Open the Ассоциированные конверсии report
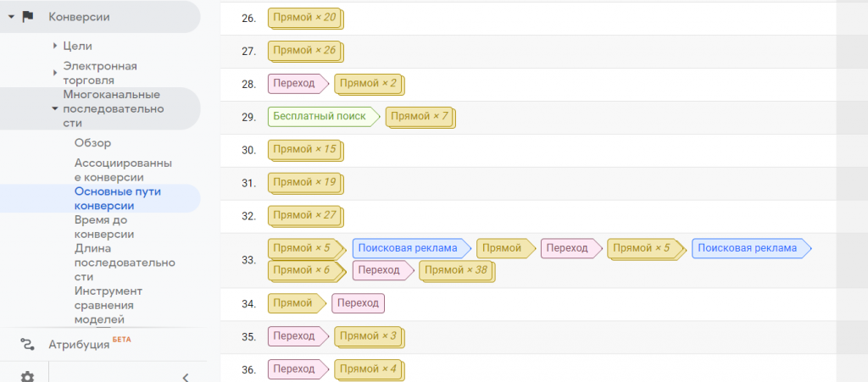The width and height of the screenshot is (868, 382). [x=124, y=169]
